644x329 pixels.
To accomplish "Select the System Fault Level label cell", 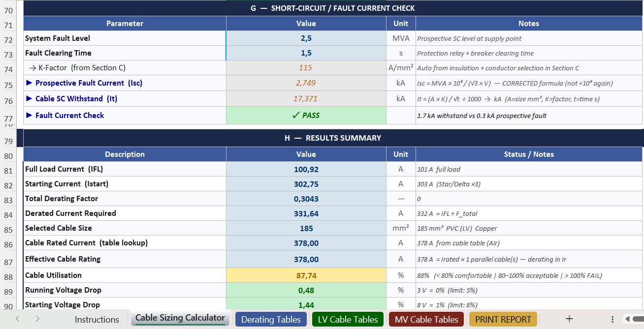I will point(125,38).
